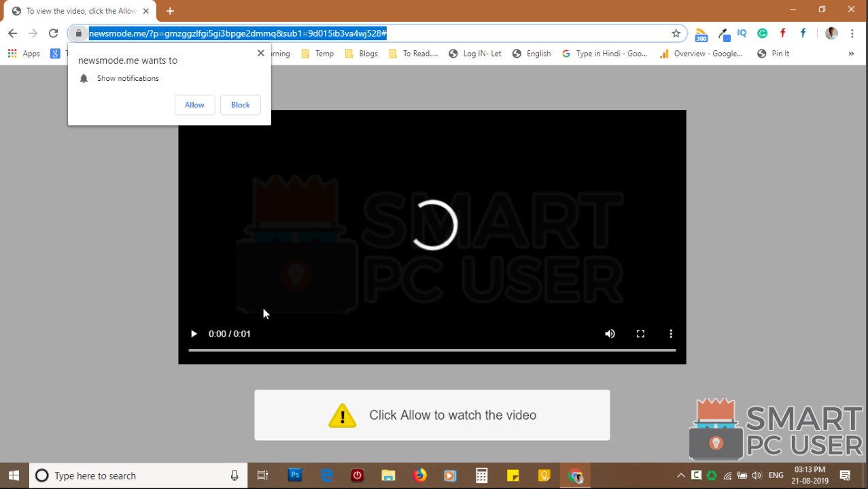The image size is (868, 489).
Task: Open the Chrome profile avatar
Action: coord(831,33)
